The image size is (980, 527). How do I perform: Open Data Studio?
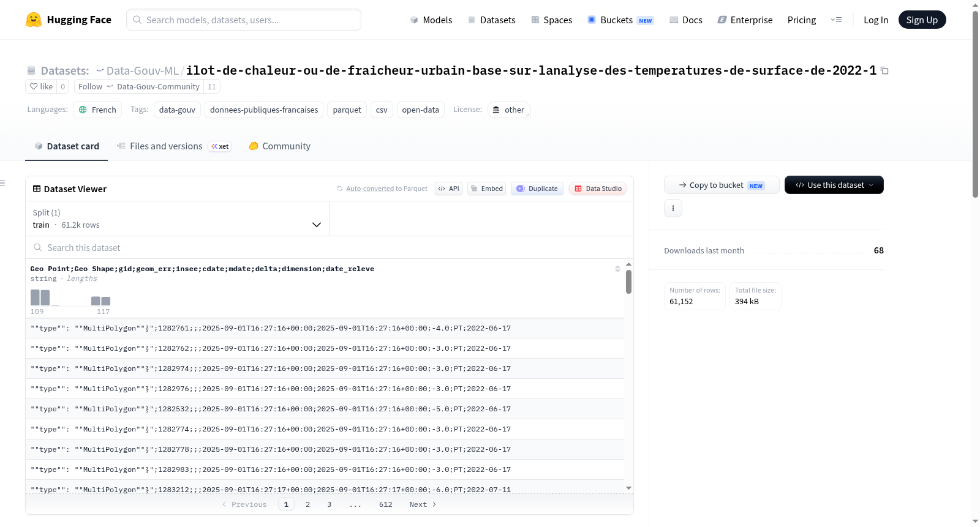pos(598,189)
